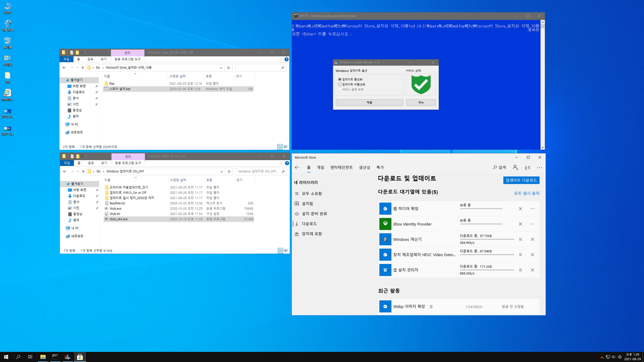
Task: Open 파일 tab in top Explorer
Action: click(x=66, y=59)
